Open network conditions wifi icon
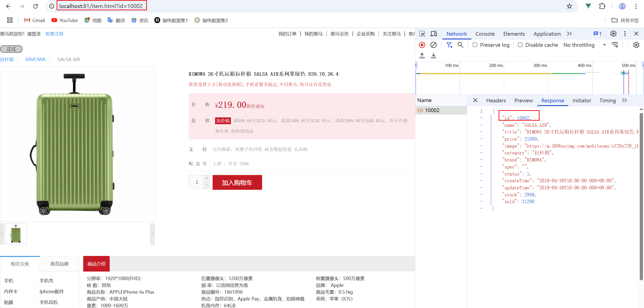644x308 pixels. pyautogui.click(x=615, y=45)
